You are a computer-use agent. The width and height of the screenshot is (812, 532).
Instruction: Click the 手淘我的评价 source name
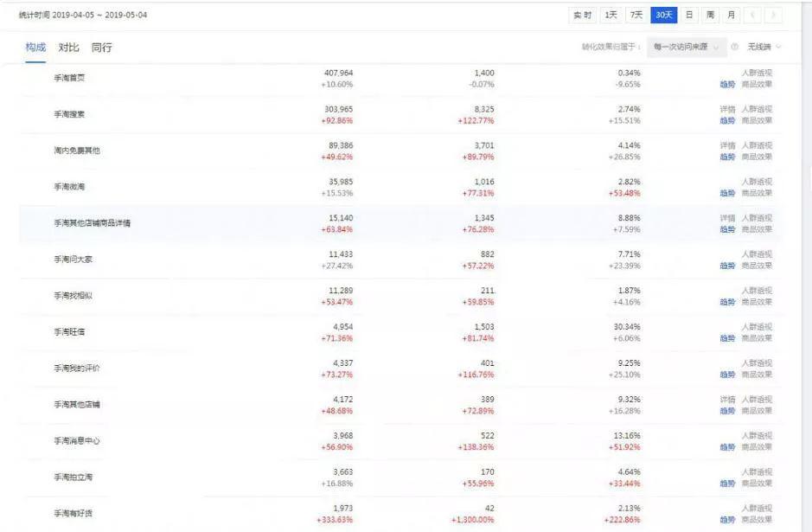(x=77, y=368)
